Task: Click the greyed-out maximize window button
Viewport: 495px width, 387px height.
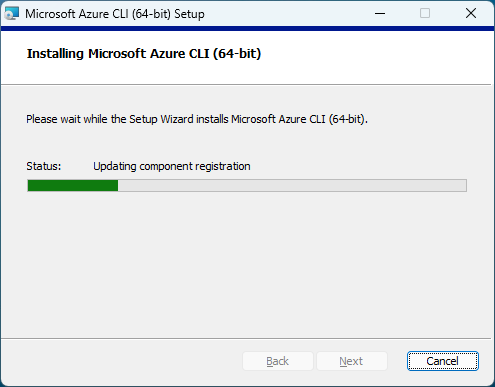Action: tap(425, 14)
